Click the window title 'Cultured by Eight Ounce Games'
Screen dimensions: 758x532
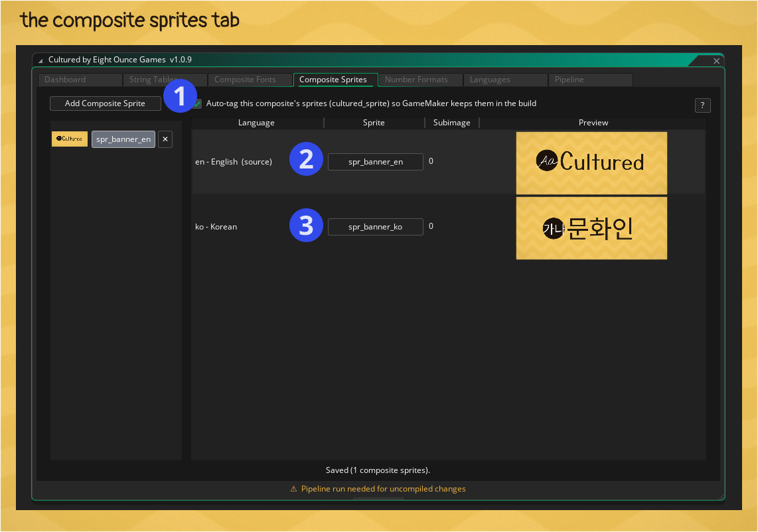pyautogui.click(x=107, y=60)
